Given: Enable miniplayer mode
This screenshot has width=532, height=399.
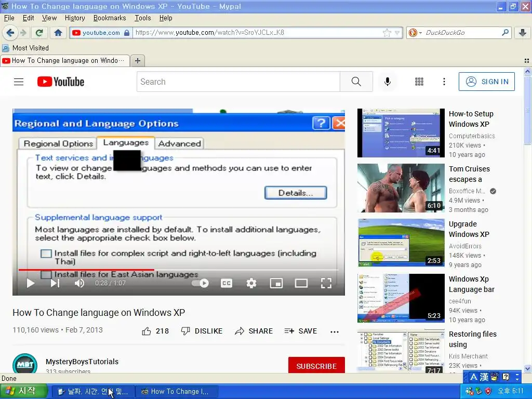Looking at the screenshot, I should (x=276, y=283).
